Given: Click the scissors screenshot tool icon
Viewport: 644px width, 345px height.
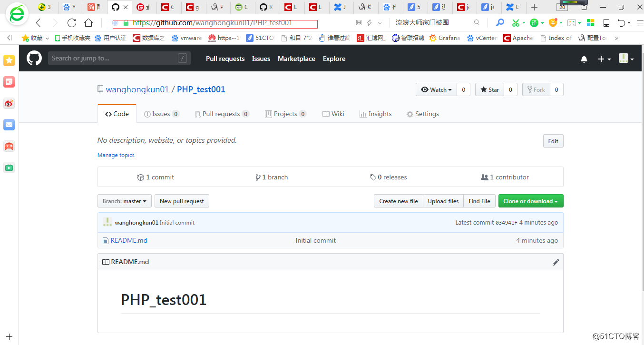Looking at the screenshot, I should (x=516, y=22).
